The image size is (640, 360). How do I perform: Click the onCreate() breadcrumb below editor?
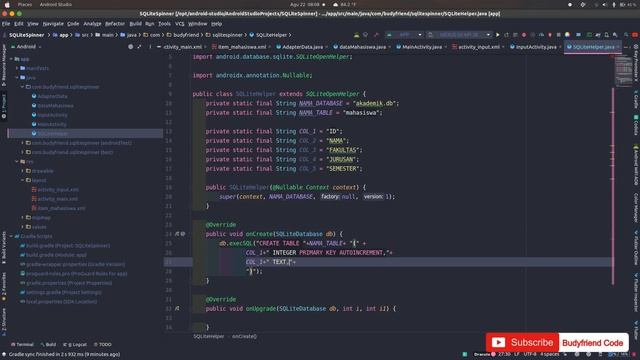[244, 337]
